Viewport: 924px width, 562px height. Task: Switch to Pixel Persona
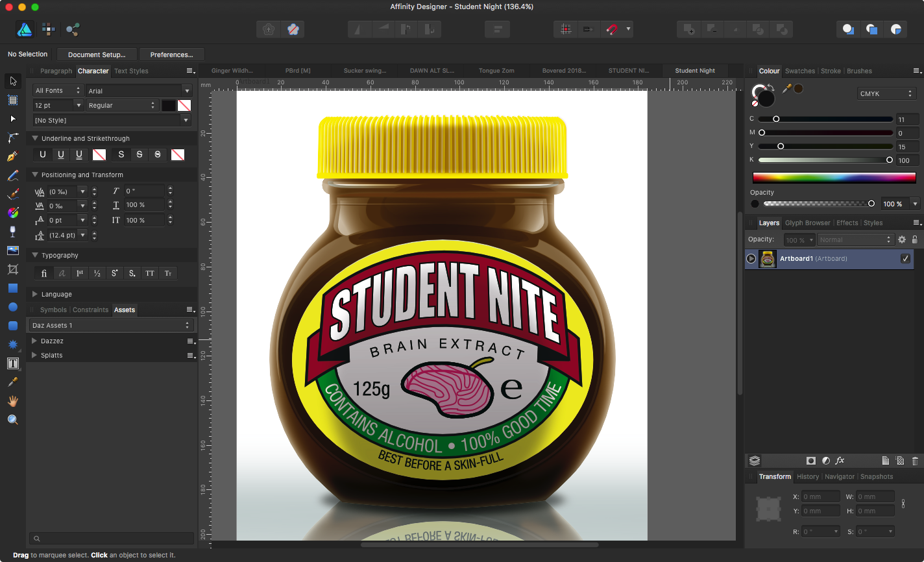pyautogui.click(x=49, y=29)
